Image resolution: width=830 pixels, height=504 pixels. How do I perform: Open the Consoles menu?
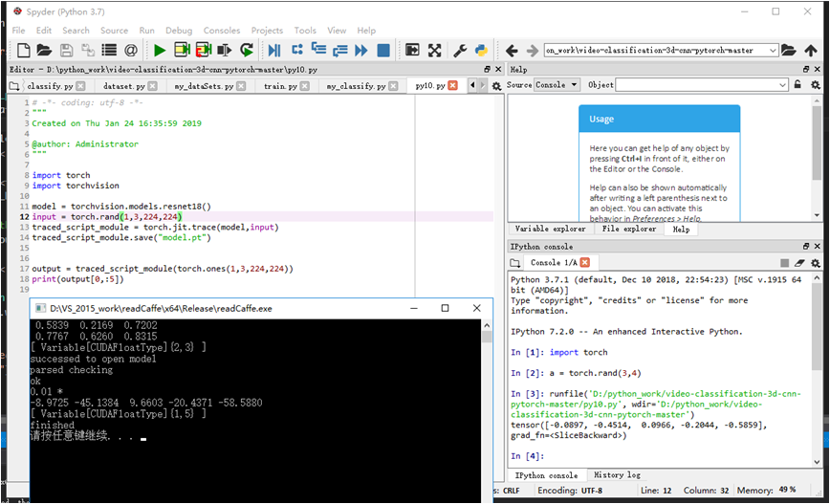coord(222,31)
